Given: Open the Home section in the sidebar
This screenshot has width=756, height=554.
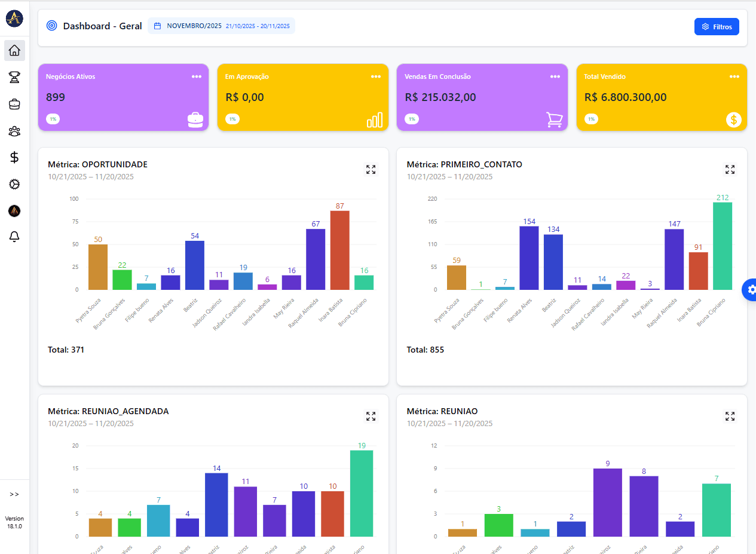Looking at the screenshot, I should pyautogui.click(x=14, y=50).
